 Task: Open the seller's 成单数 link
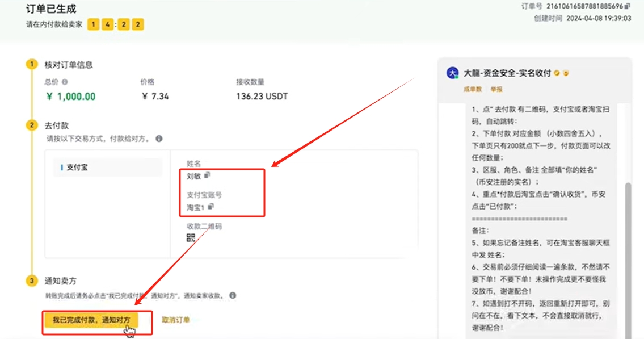pos(472,89)
